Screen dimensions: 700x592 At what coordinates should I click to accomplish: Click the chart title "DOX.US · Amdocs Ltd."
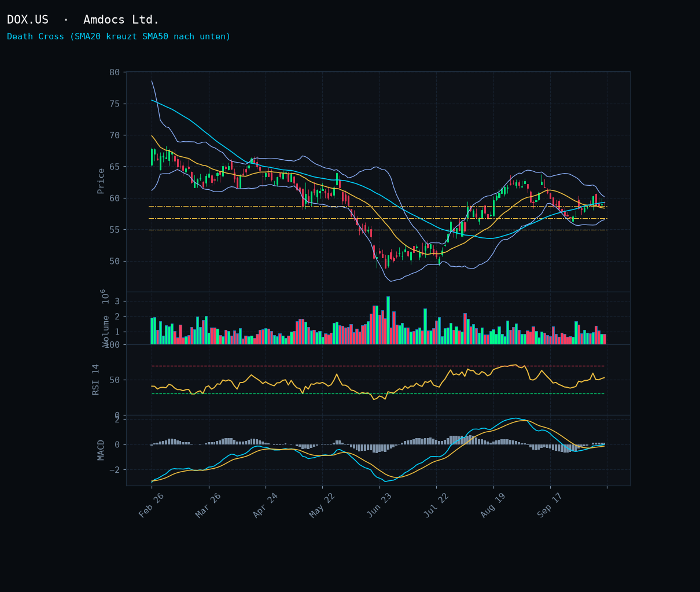pos(83,20)
